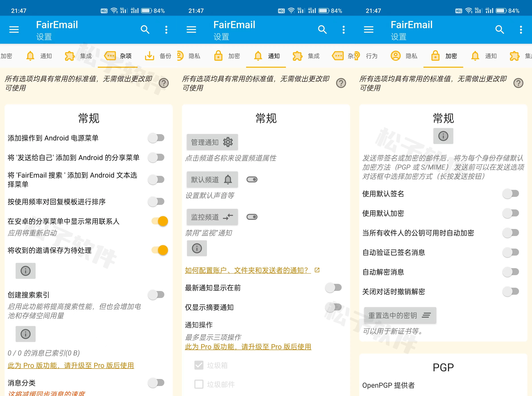Image resolution: width=532 pixels, height=396 pixels.
Task: Tap search icon in left screen
Action: click(x=145, y=29)
